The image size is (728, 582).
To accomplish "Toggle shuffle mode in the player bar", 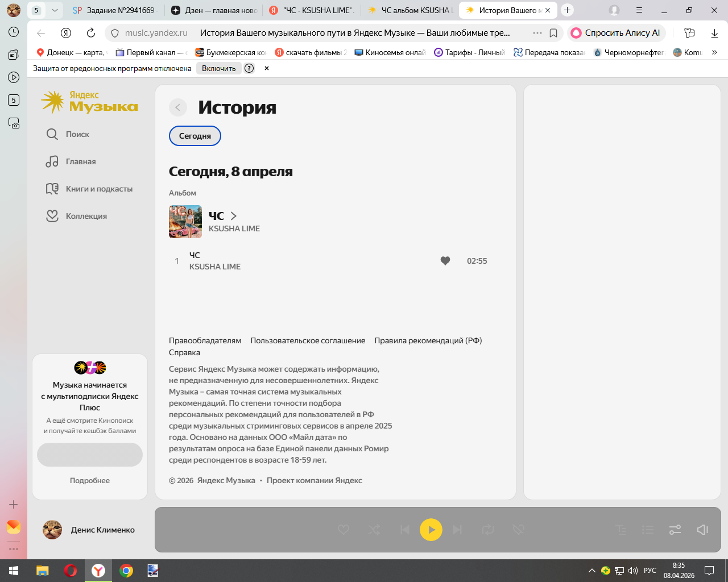I will click(x=374, y=530).
